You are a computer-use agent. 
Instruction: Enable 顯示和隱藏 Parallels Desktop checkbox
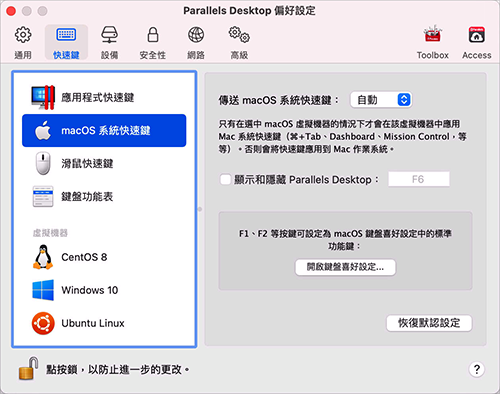[x=225, y=179]
